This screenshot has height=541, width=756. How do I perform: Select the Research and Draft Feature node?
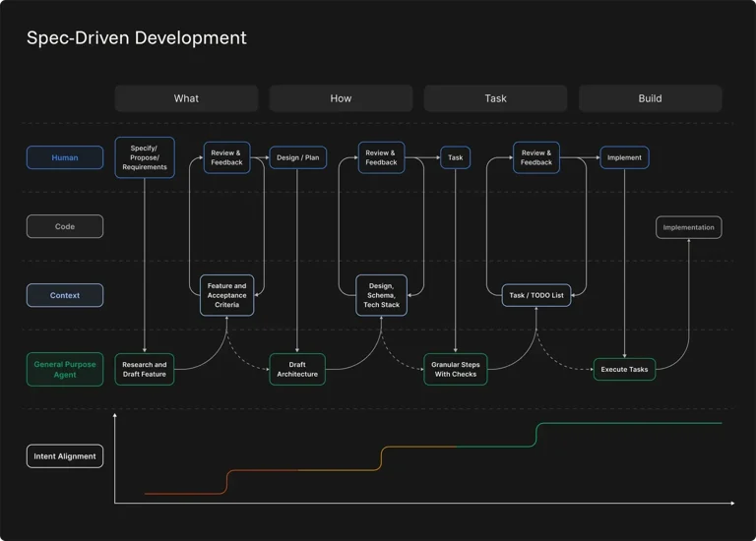click(x=144, y=370)
